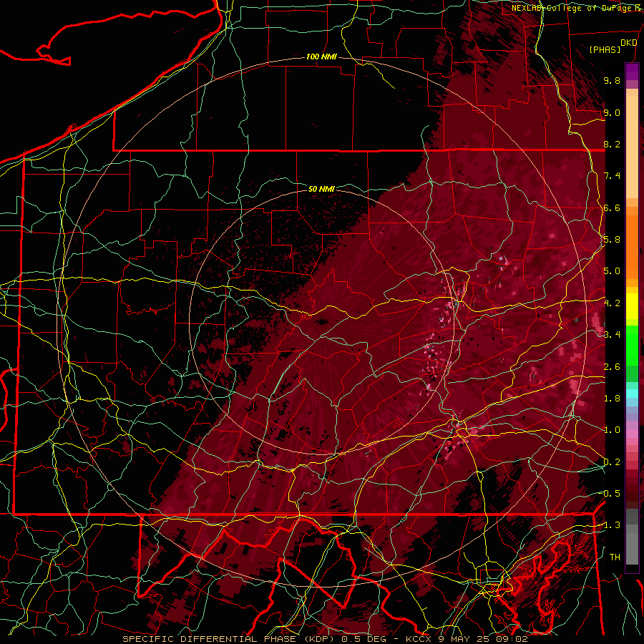Image resolution: width=644 pixels, height=644 pixels.
Task: Click the 6.6 scale label
Action: click(x=612, y=208)
